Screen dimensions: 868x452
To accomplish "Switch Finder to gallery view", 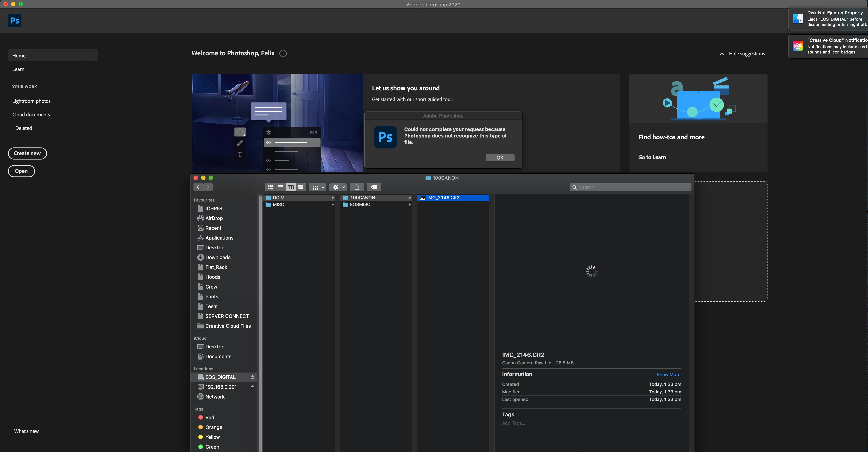I will pos(300,187).
